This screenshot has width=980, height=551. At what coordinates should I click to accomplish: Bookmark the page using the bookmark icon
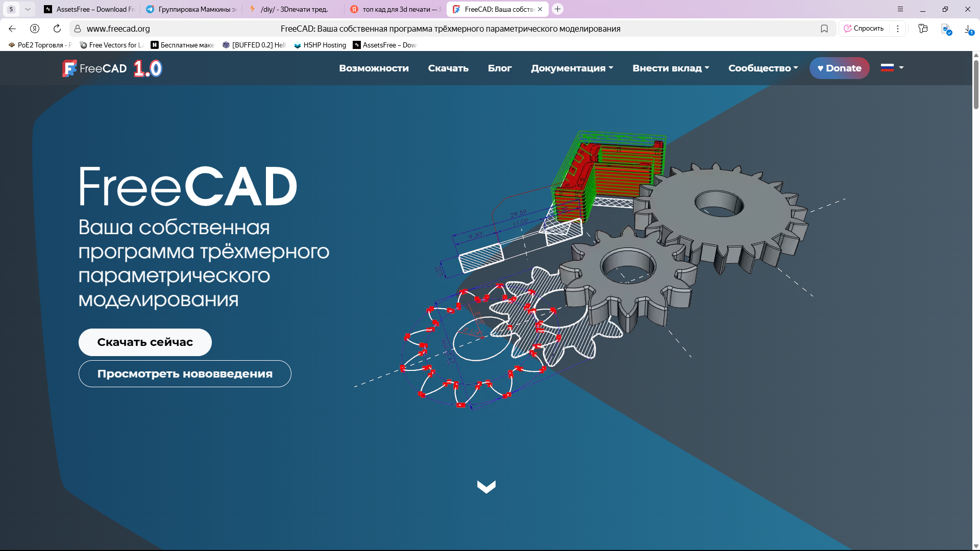824,29
